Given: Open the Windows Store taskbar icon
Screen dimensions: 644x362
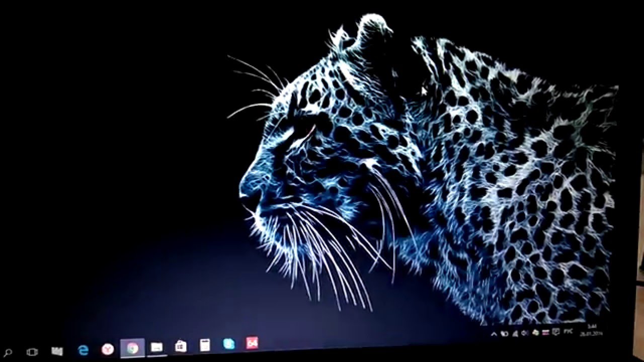Looking at the screenshot, I should point(181,346).
